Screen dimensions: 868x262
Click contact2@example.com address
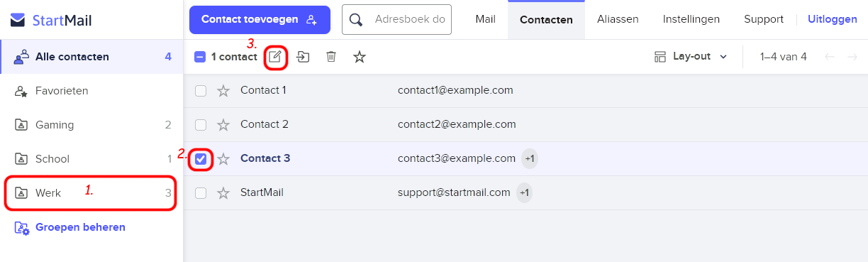coord(457,125)
